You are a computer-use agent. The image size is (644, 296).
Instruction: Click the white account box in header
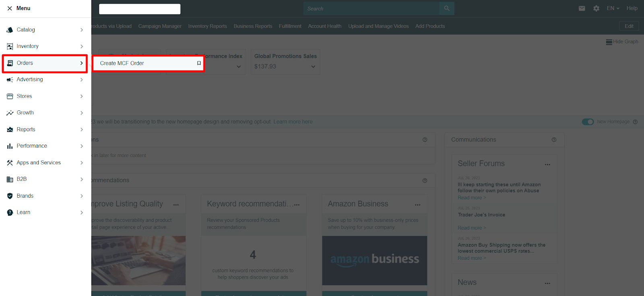coord(140,9)
